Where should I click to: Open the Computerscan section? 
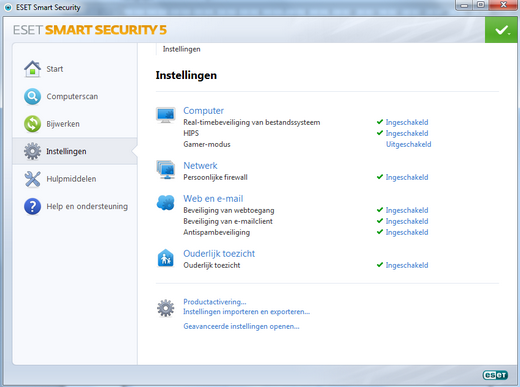72,96
